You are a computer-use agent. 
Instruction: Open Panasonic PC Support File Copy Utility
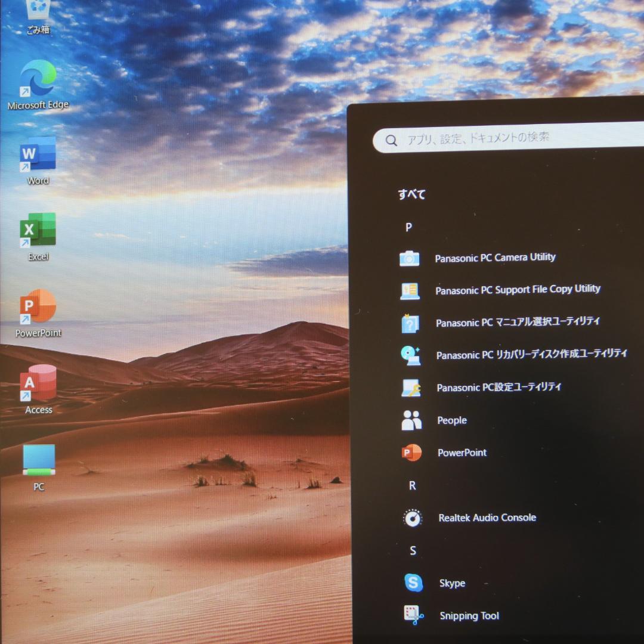tap(518, 290)
